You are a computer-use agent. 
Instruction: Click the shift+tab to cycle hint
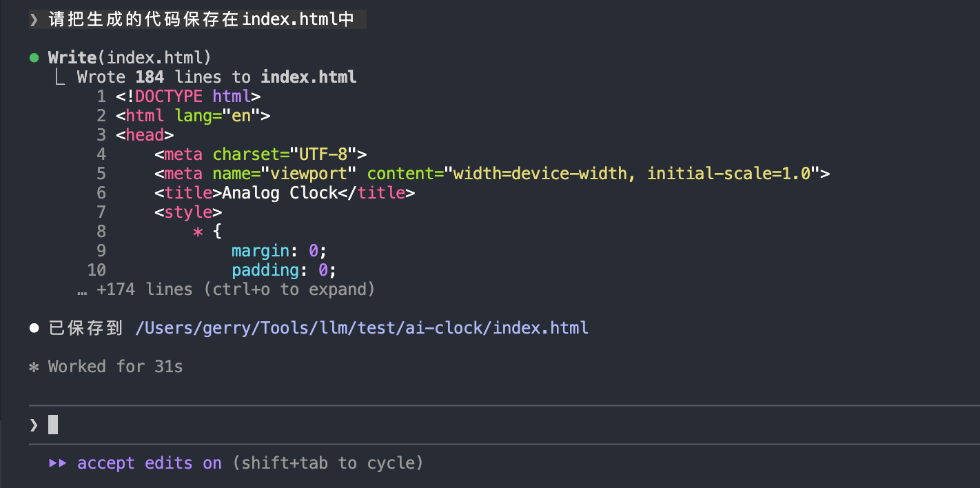328,463
